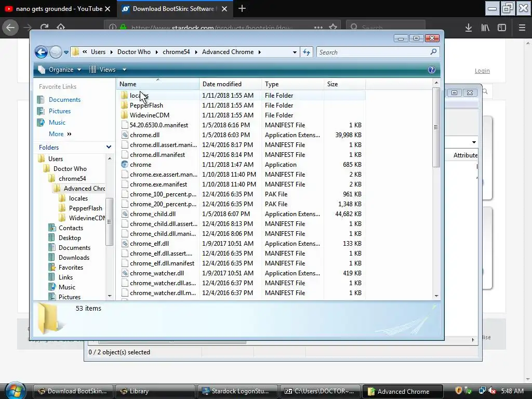Switch to nano gets grounded YouTube tab
532x399 pixels.
click(x=58, y=9)
